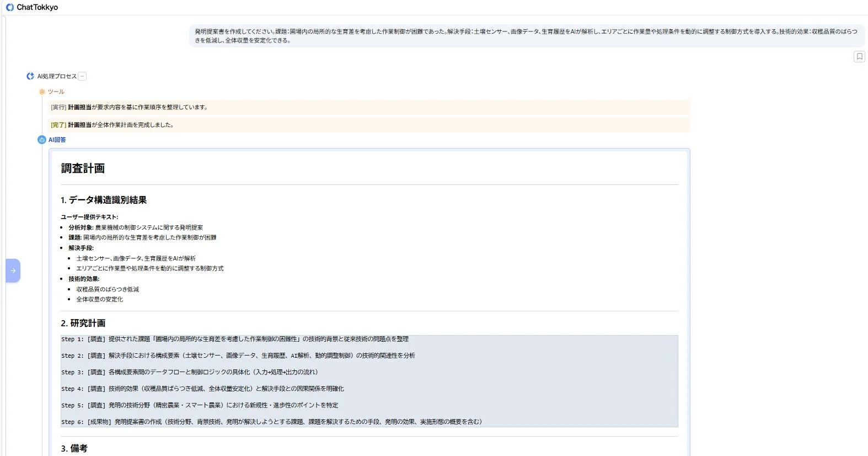
Task: Click the 3. 備考 heading
Action: click(74, 448)
